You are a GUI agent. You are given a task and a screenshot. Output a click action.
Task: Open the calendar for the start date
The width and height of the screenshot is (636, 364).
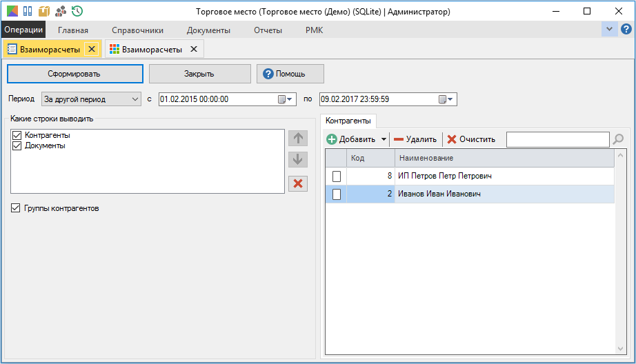click(x=285, y=99)
